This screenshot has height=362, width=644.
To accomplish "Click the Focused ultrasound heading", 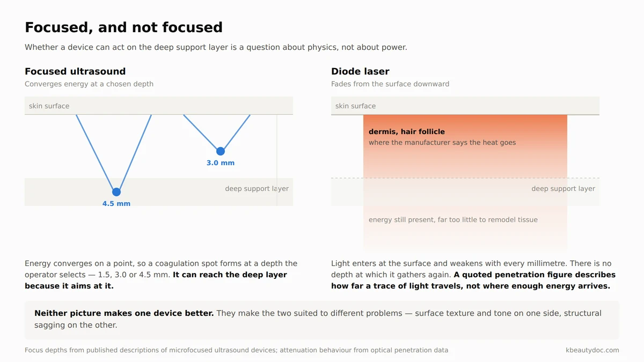I will pyautogui.click(x=75, y=71).
